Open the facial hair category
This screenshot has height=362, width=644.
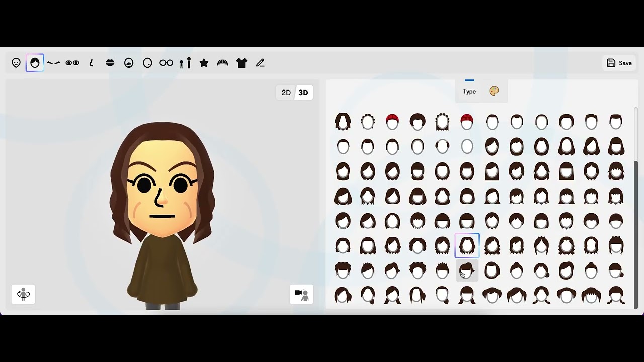point(129,63)
